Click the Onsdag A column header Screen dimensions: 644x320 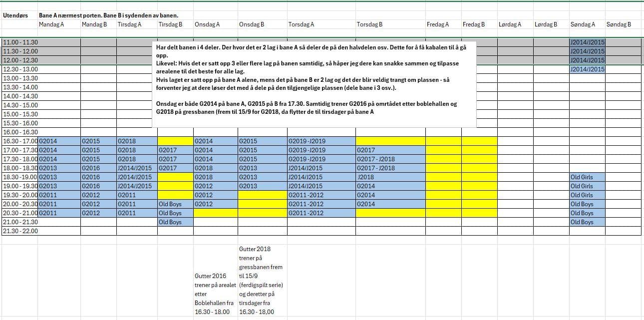(x=216, y=24)
